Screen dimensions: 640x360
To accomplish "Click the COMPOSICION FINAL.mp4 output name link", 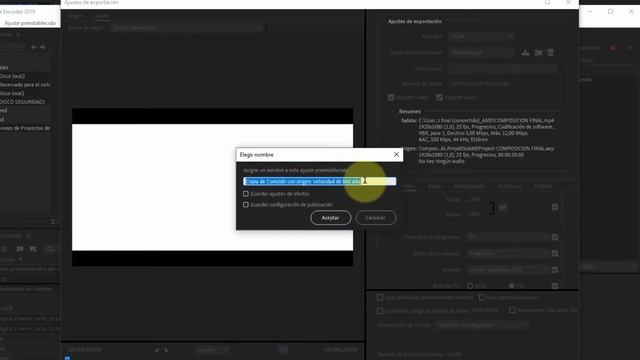I will tap(479, 84).
